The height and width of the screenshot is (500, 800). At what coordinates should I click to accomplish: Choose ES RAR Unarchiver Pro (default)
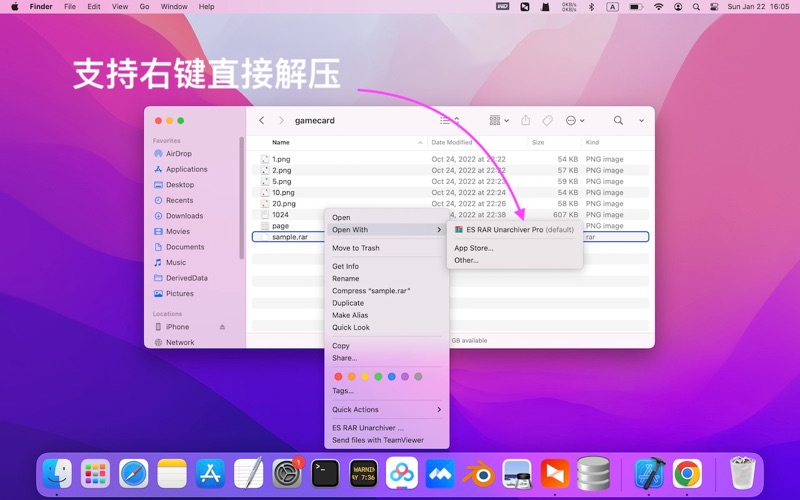pyautogui.click(x=515, y=230)
